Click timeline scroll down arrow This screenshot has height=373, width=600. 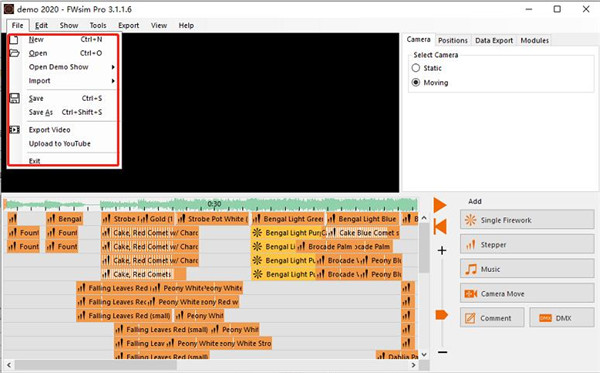[x=424, y=355]
